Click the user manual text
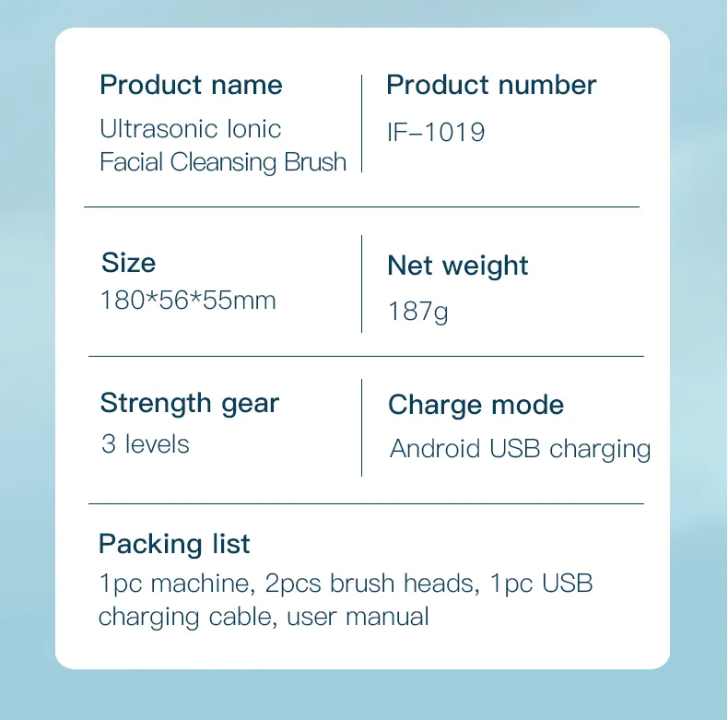The width and height of the screenshot is (728, 720). [x=358, y=616]
